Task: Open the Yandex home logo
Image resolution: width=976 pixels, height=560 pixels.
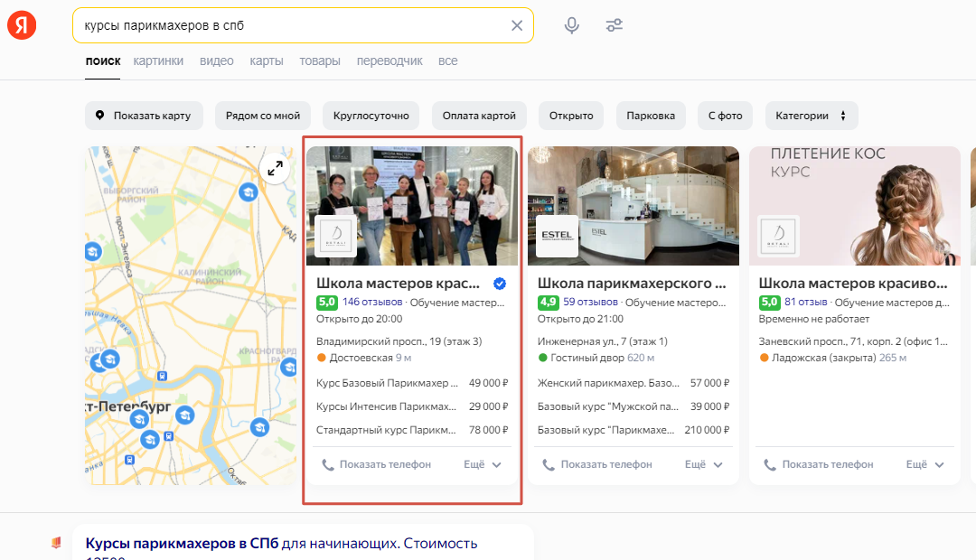Action: click(22, 25)
